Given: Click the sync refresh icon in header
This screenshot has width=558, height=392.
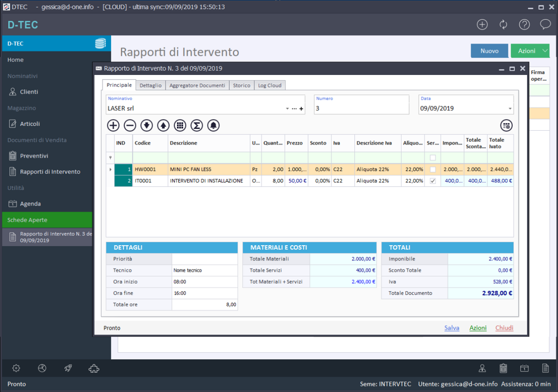Looking at the screenshot, I should point(503,25).
